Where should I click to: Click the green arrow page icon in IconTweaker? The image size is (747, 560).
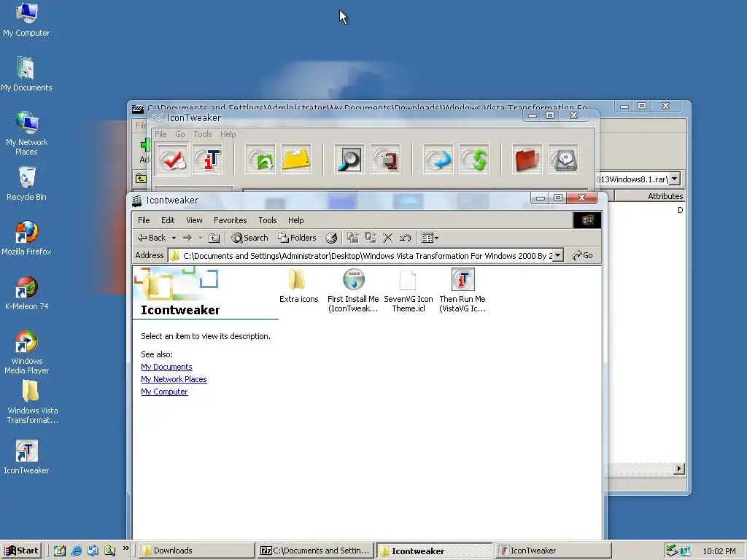click(260, 160)
